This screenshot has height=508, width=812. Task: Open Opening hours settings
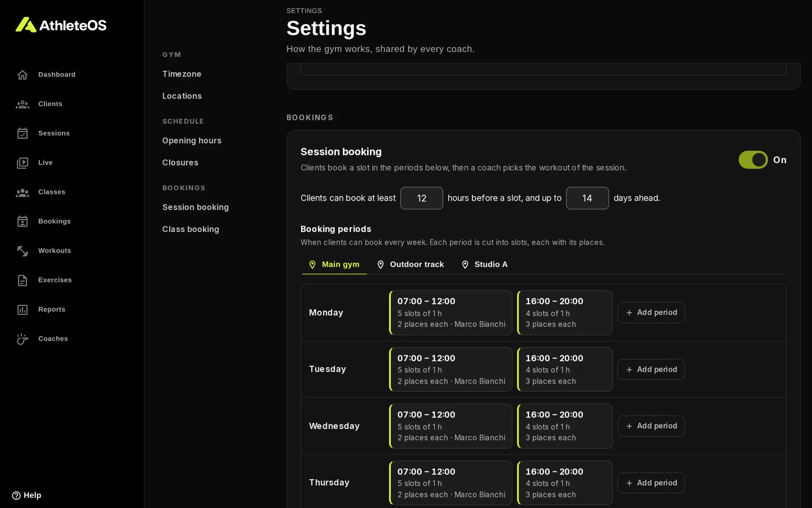pos(192,141)
